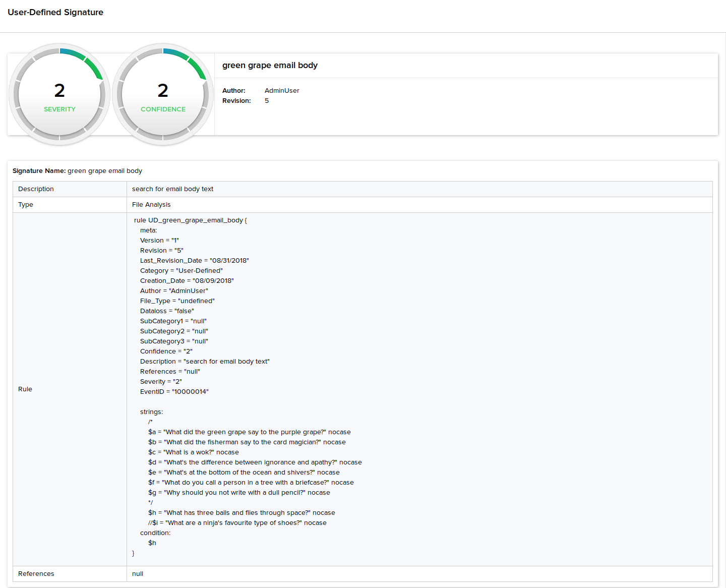This screenshot has width=726, height=588.
Task: Click the null value in References row
Action: coord(138,574)
